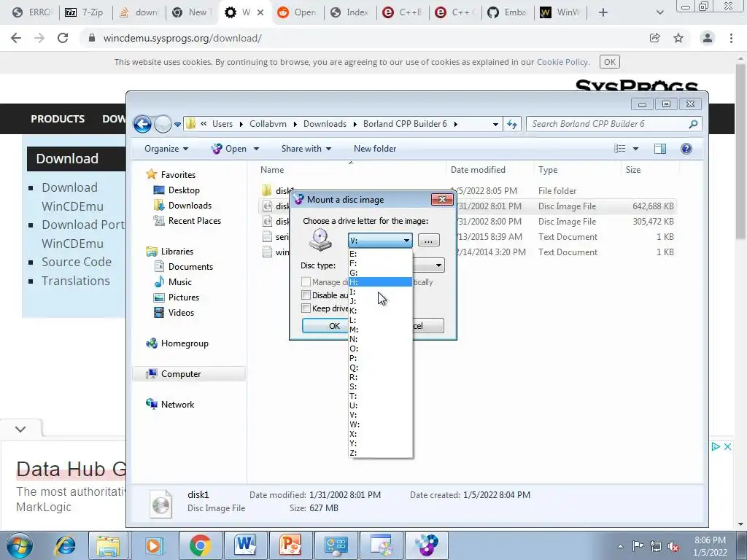Toggle the Keep drive checkbox
The height and width of the screenshot is (560, 747).
click(x=306, y=308)
